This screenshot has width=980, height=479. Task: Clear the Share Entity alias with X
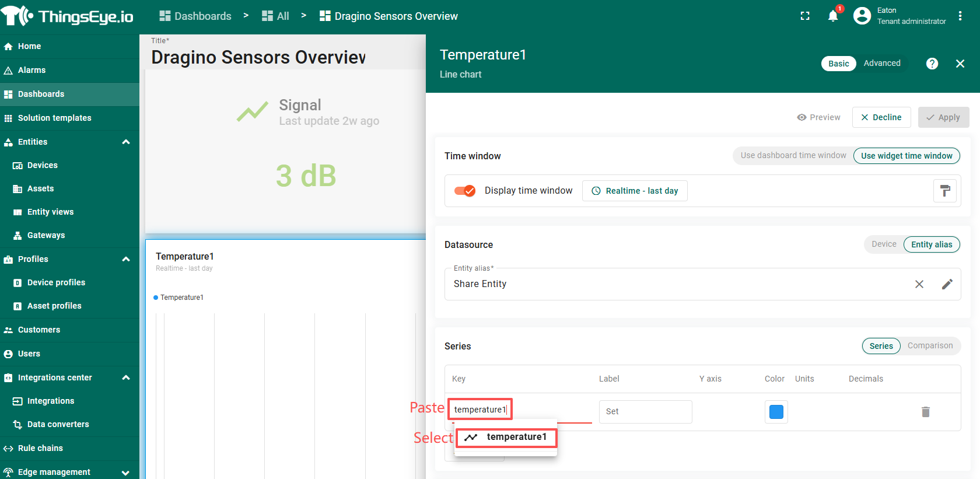click(919, 284)
